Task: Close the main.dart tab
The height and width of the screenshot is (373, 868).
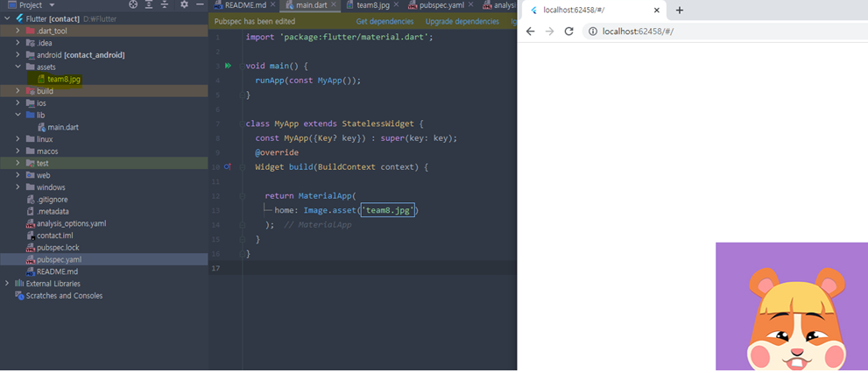Action: coord(334,5)
